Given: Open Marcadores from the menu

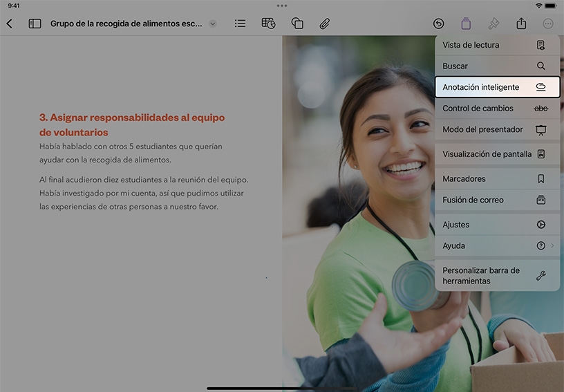Looking at the screenshot, I should point(498,179).
